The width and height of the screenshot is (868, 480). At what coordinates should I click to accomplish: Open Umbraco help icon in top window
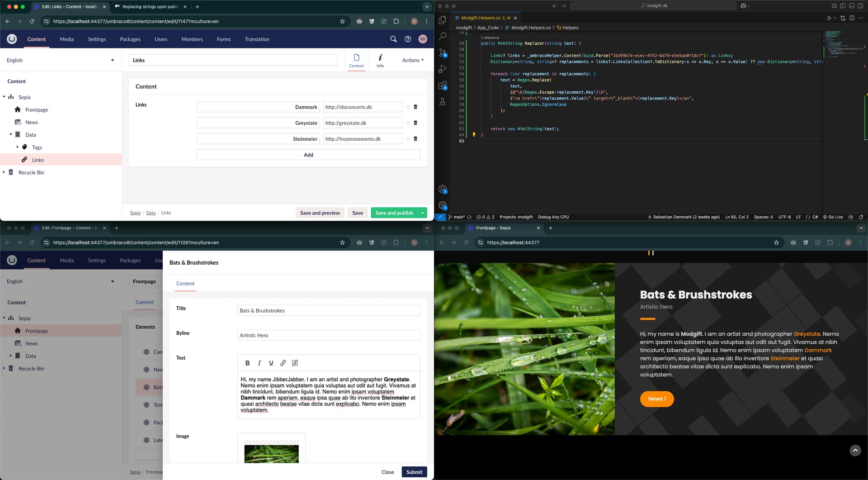408,39
